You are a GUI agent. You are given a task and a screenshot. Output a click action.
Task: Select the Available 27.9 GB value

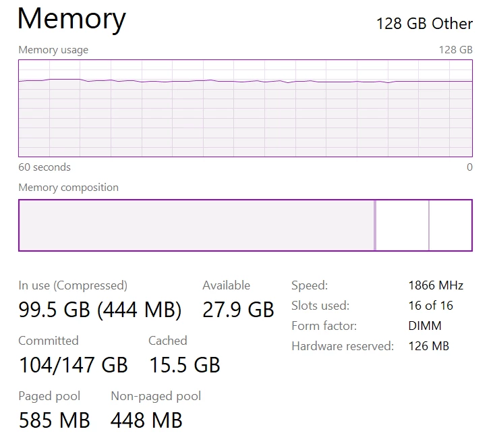[x=238, y=310]
